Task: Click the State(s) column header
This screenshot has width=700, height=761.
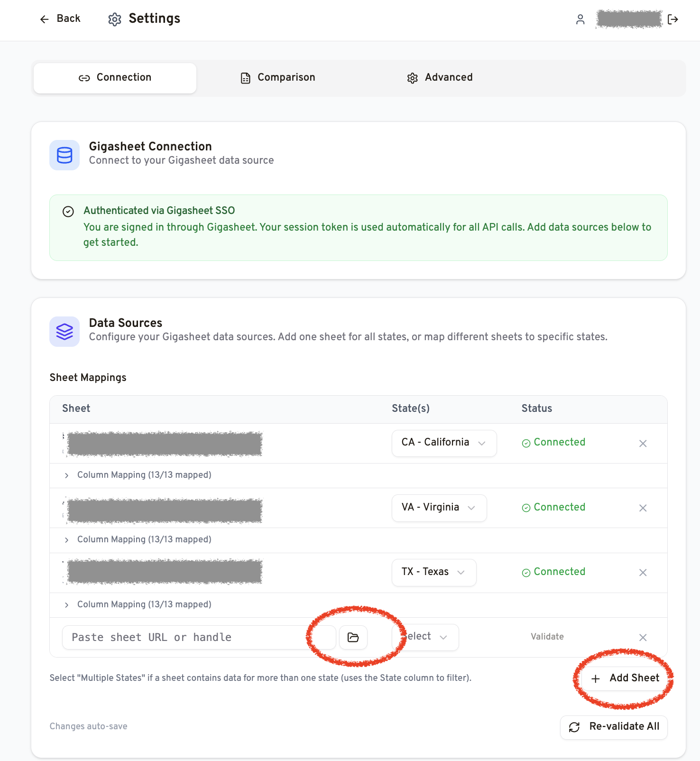Action: (x=411, y=408)
